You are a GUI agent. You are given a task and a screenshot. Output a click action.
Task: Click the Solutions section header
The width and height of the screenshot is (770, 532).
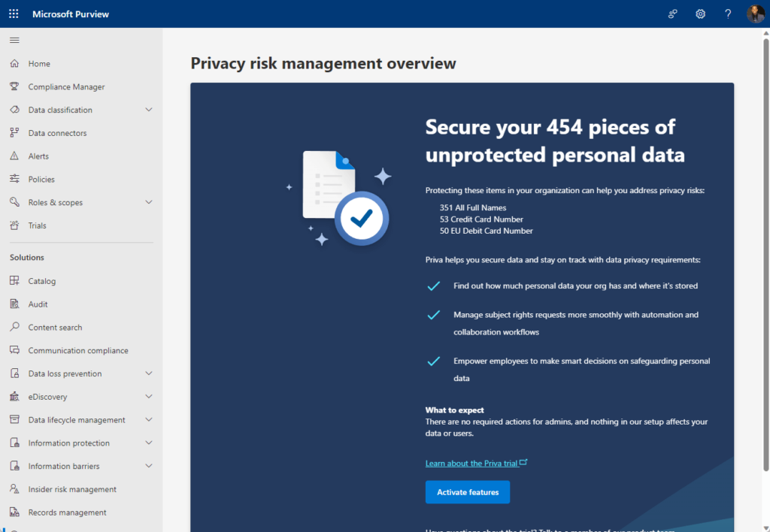27,257
